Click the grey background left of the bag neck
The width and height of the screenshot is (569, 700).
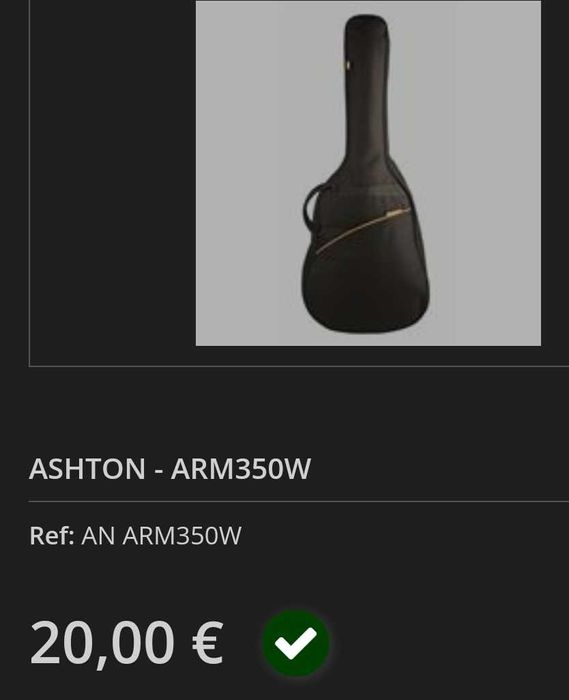pos(268,89)
